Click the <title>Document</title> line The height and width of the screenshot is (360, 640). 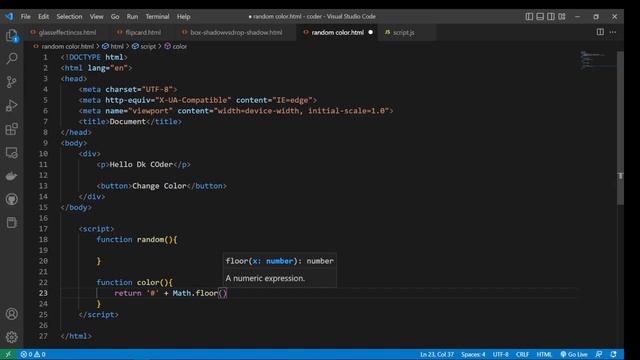coord(130,122)
